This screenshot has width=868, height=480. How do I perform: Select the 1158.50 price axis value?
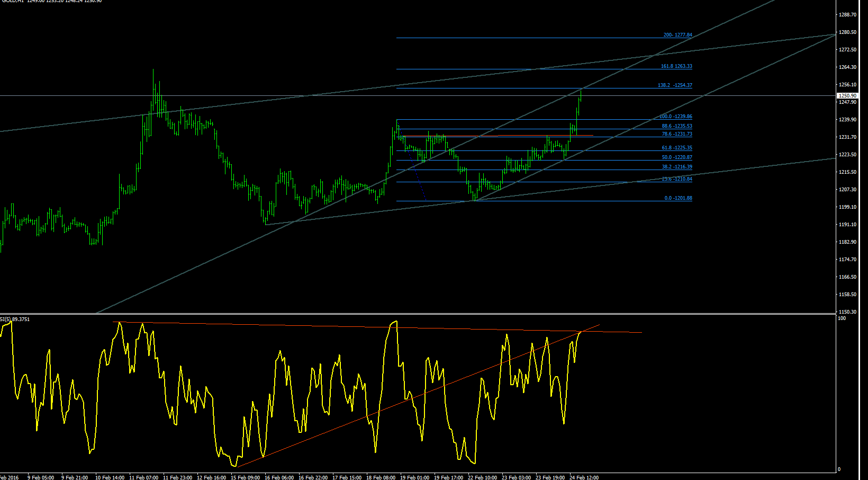(847, 295)
